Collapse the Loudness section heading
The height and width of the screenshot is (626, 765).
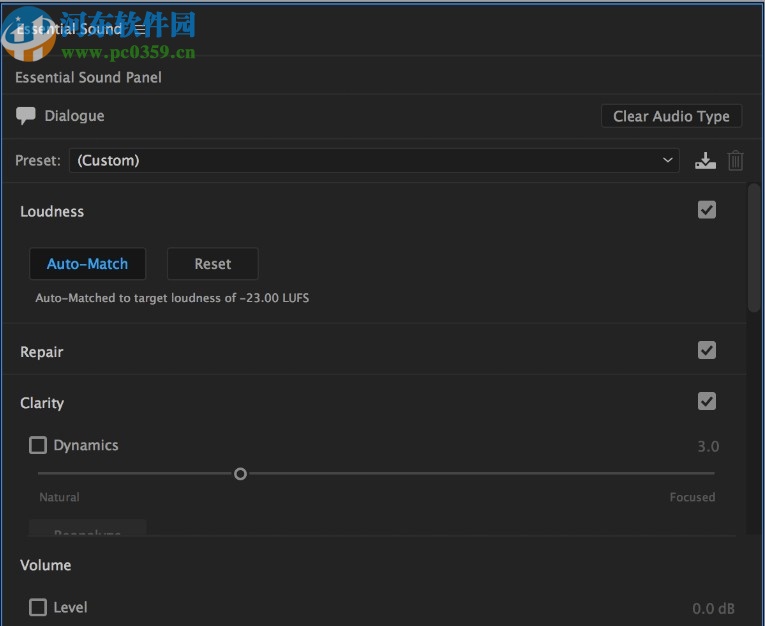tap(52, 211)
